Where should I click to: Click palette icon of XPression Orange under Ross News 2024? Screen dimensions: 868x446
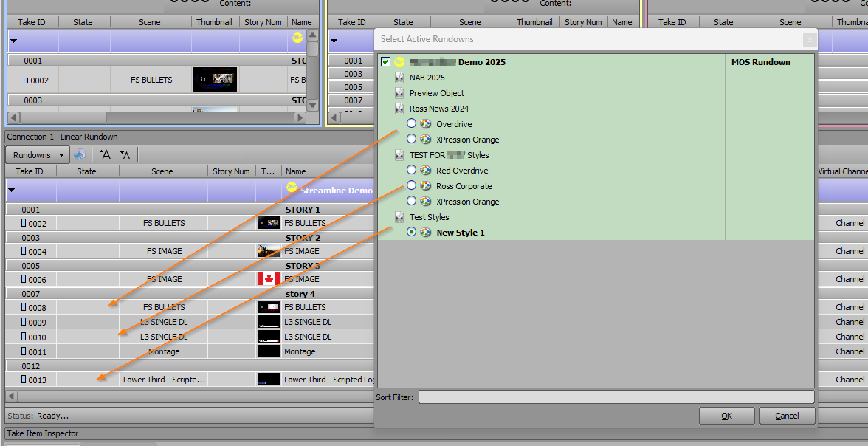coord(425,140)
